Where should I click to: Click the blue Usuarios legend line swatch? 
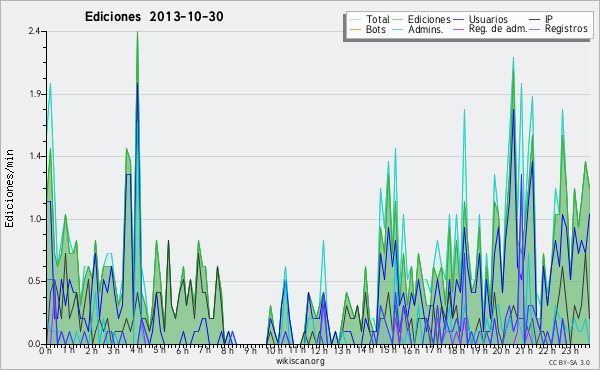point(458,20)
